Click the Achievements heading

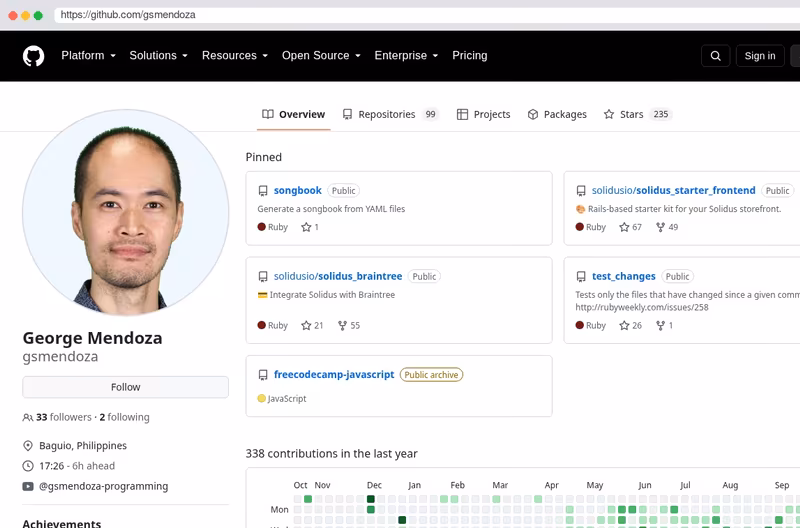click(62, 523)
